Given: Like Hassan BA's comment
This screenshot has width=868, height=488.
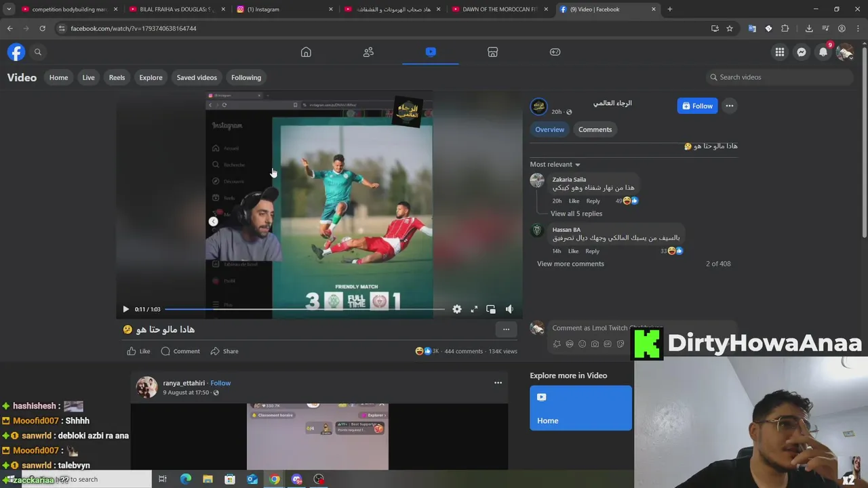Looking at the screenshot, I should click(x=573, y=251).
